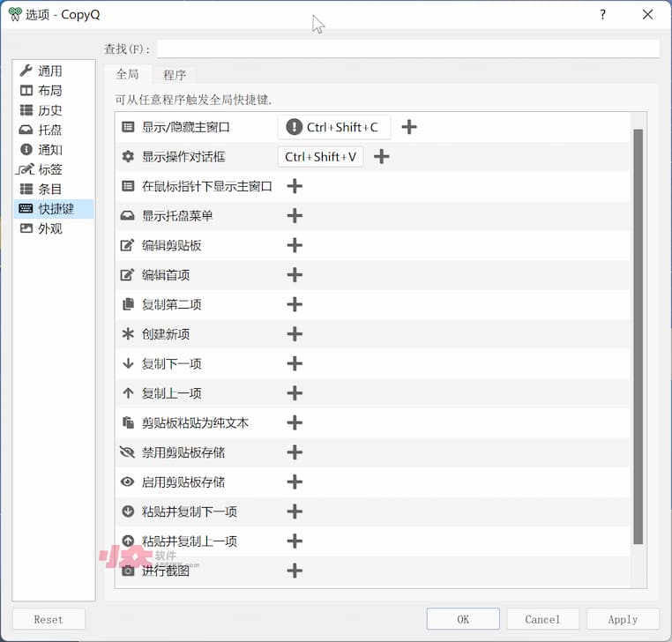Add shortcut for 复制上一项
The width and height of the screenshot is (672, 642).
(295, 393)
